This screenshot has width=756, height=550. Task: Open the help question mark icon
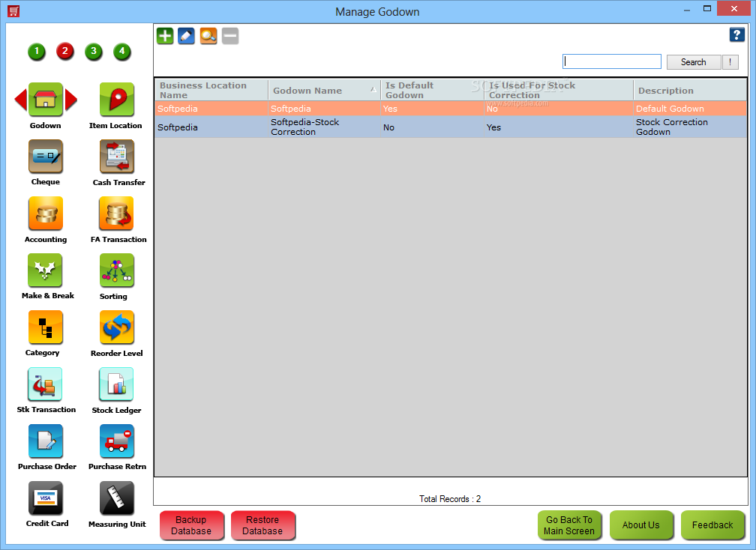[736, 34]
